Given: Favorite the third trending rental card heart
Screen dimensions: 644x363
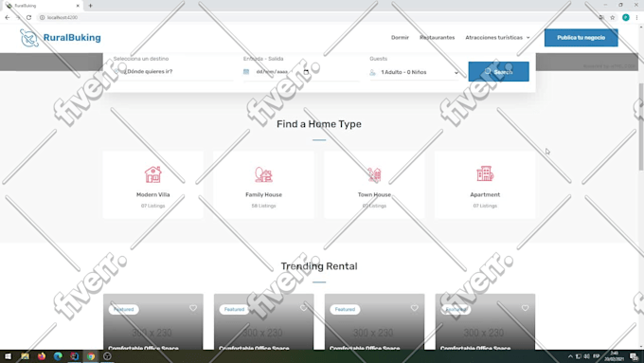Looking at the screenshot, I should click(415, 308).
